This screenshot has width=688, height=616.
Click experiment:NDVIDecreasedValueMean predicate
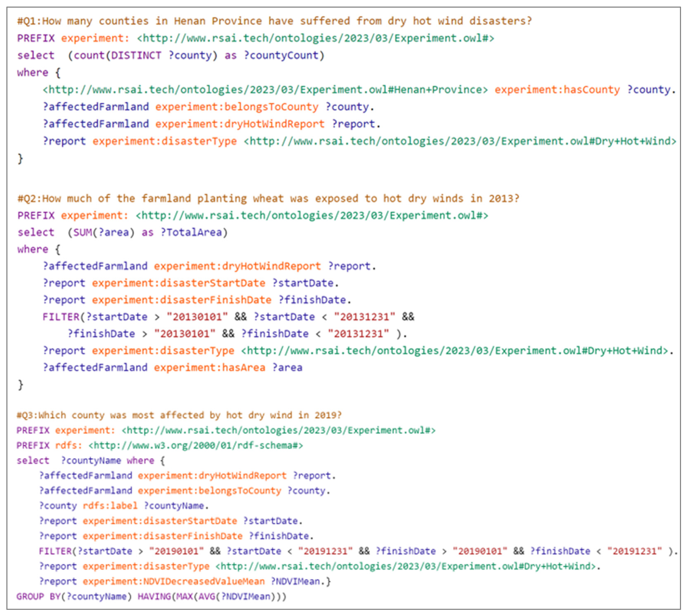173,581
